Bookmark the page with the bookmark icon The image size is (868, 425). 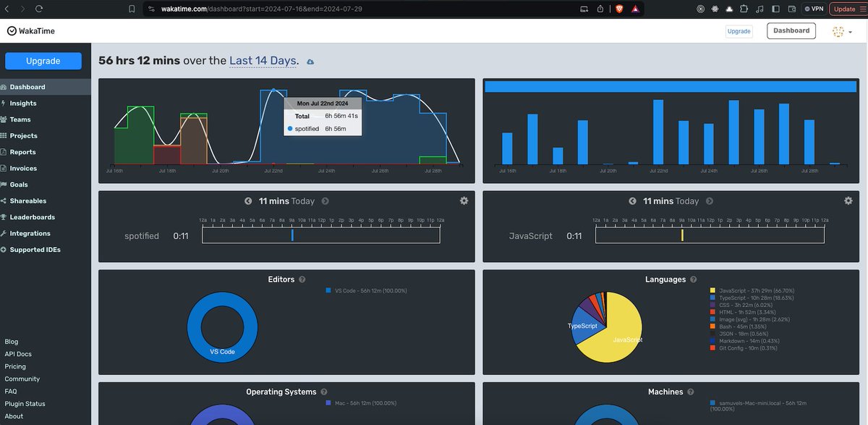point(131,9)
